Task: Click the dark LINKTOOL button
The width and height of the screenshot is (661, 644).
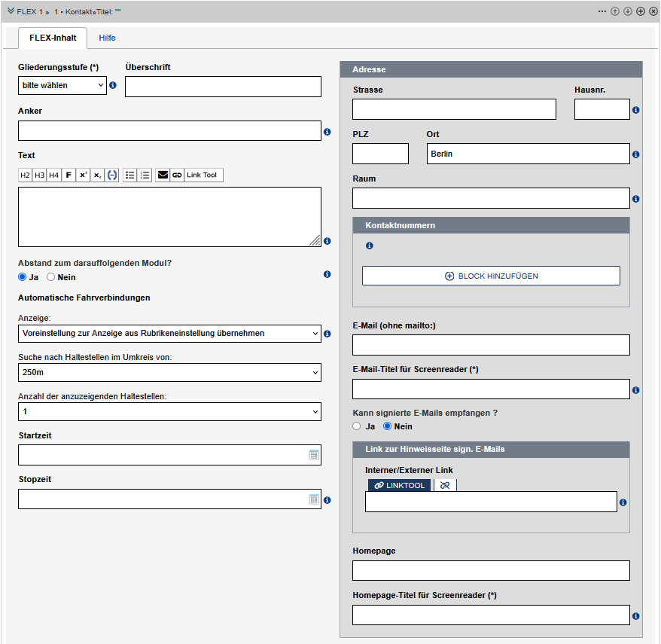Action: [400, 486]
